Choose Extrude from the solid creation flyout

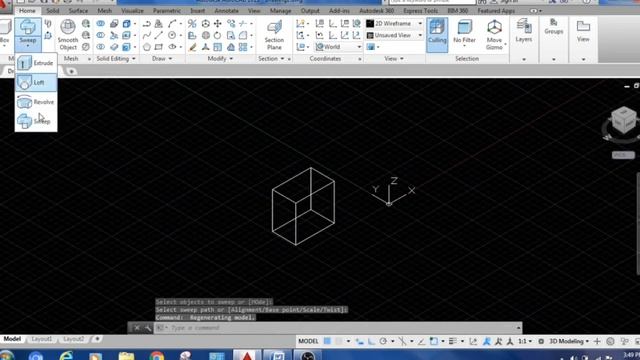pyautogui.click(x=36, y=63)
